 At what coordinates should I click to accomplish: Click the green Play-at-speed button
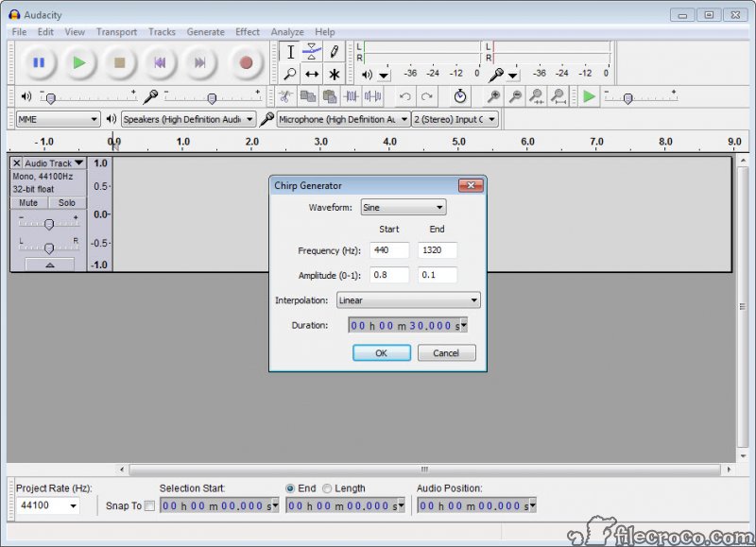click(x=589, y=97)
